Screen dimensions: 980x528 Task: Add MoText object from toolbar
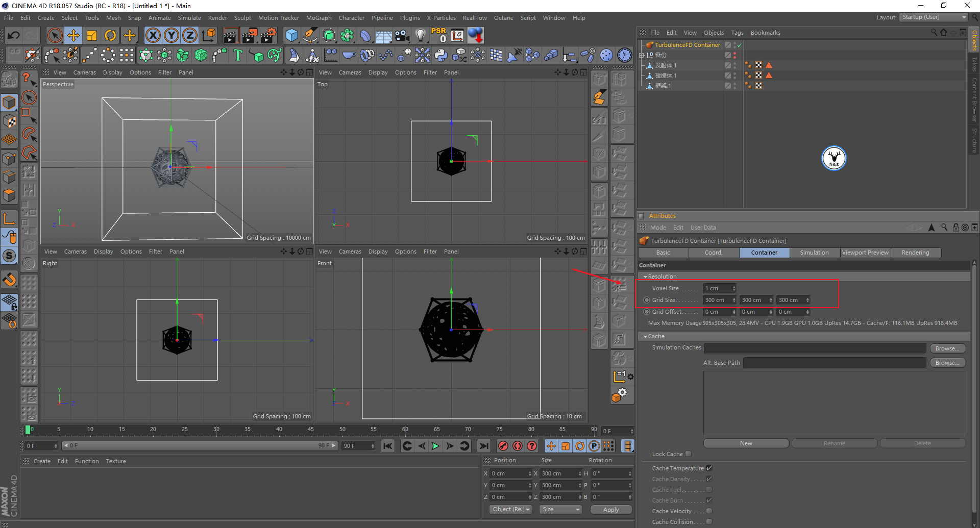(238, 55)
